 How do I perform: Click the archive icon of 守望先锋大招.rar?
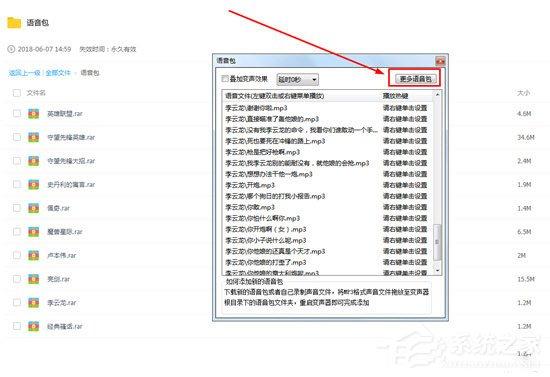34,161
